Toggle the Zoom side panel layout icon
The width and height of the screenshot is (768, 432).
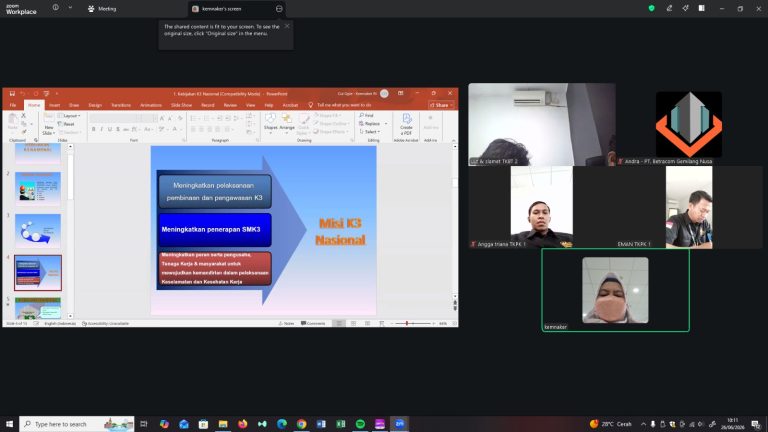(x=701, y=8)
